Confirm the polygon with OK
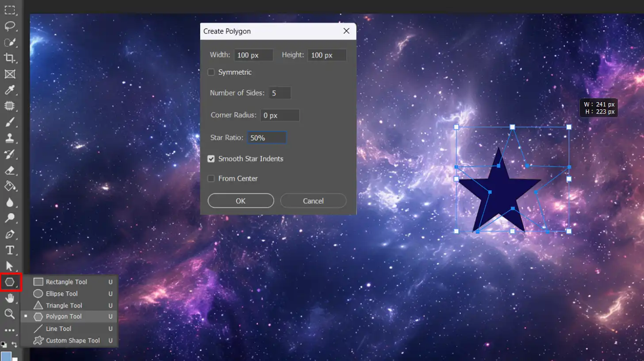This screenshot has height=361, width=644. pyautogui.click(x=241, y=201)
